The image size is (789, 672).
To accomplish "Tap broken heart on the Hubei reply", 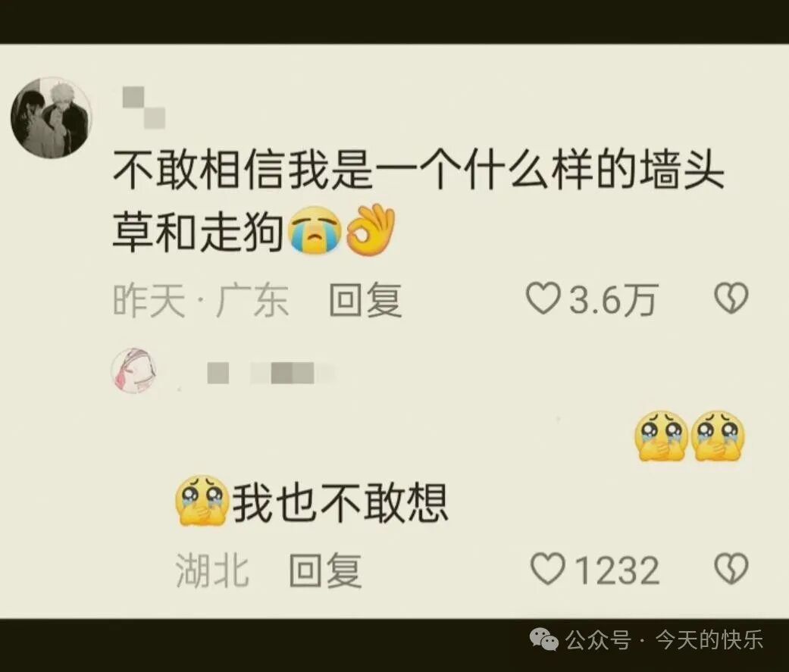I will click(731, 569).
